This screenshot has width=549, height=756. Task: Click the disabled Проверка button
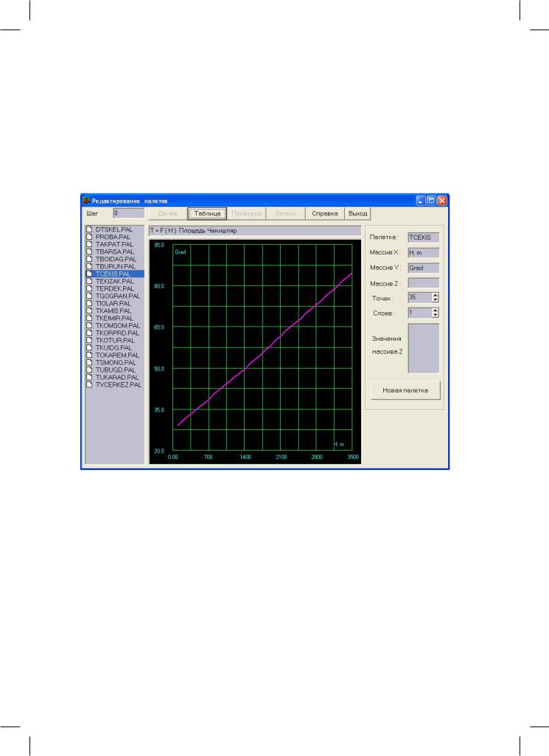click(x=246, y=213)
